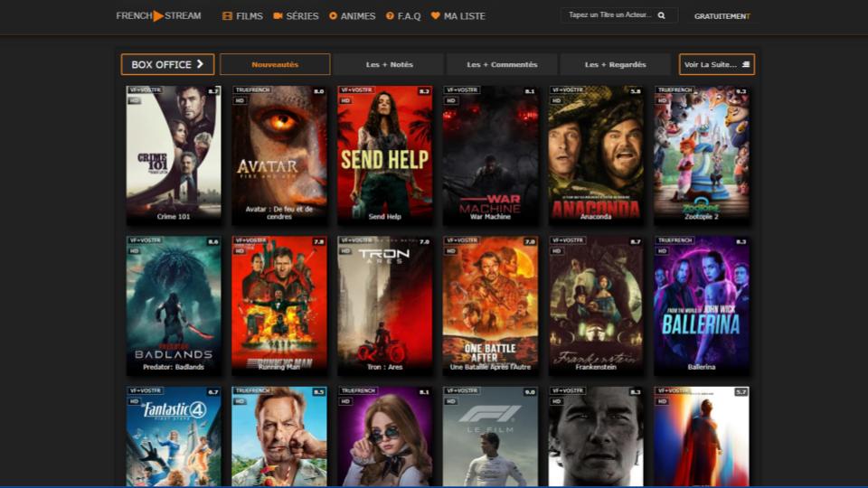Click the French Stream play logo
Screen dimensions: 868x488
click(x=158, y=15)
